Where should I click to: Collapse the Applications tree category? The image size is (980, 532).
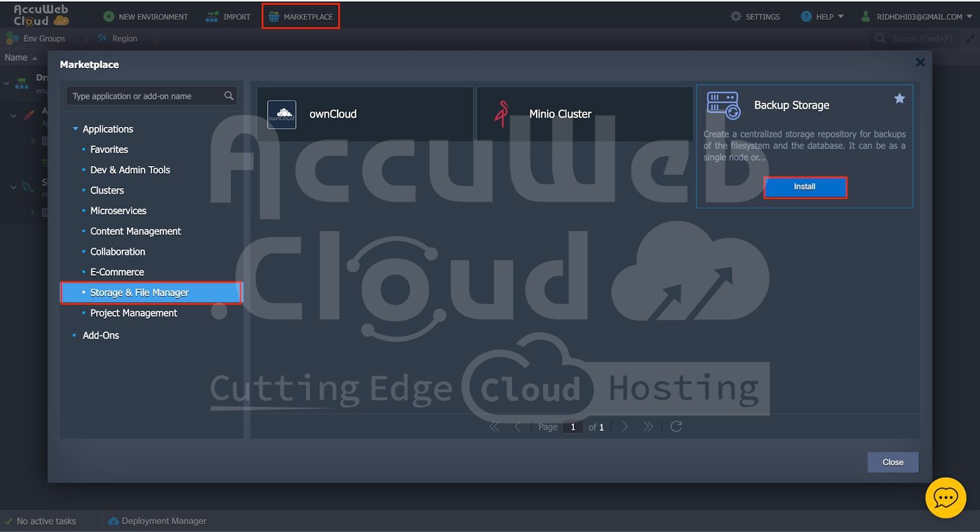click(x=75, y=129)
